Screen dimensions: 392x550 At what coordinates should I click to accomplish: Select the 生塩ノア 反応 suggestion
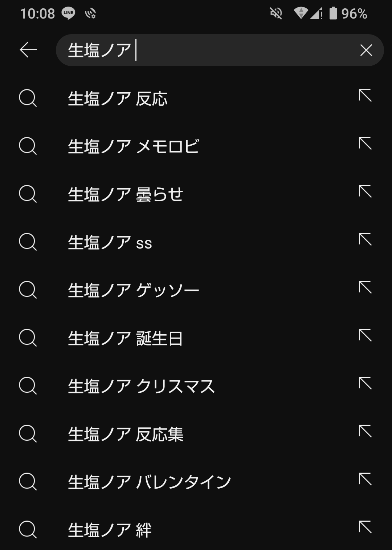point(118,98)
